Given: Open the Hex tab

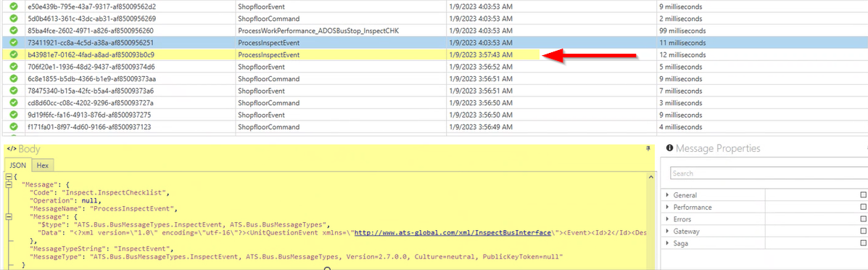Looking at the screenshot, I should tap(43, 165).
